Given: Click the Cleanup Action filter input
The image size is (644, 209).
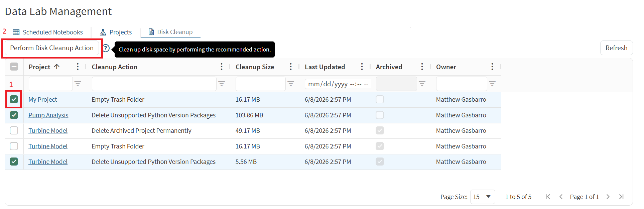Looking at the screenshot, I should [x=154, y=84].
